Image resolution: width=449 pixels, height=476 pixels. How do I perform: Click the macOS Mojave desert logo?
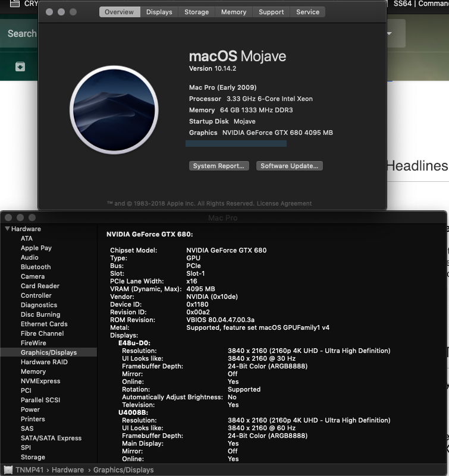click(114, 109)
